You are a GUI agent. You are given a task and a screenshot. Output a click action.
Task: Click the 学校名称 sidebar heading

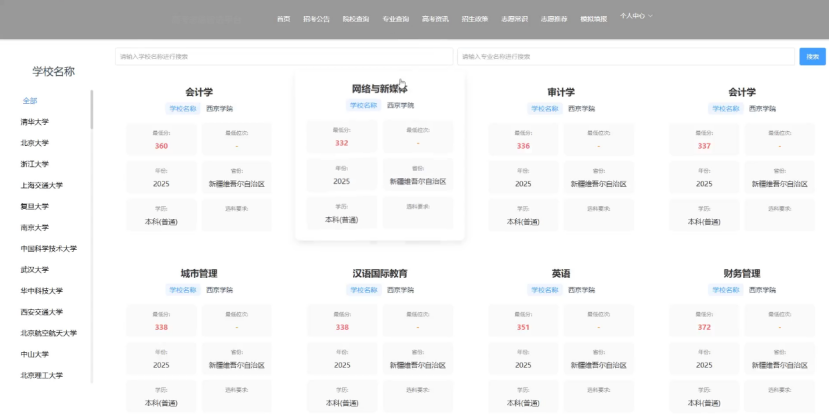tap(53, 72)
